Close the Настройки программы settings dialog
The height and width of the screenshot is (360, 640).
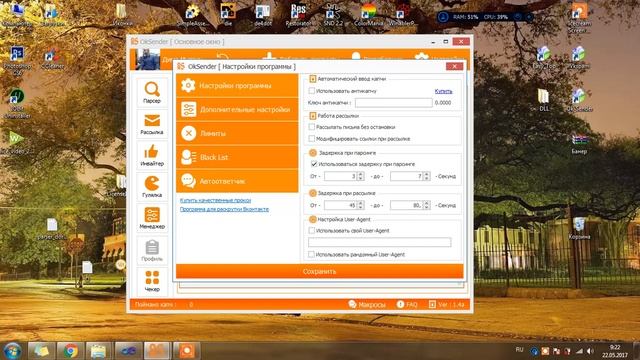(454, 66)
